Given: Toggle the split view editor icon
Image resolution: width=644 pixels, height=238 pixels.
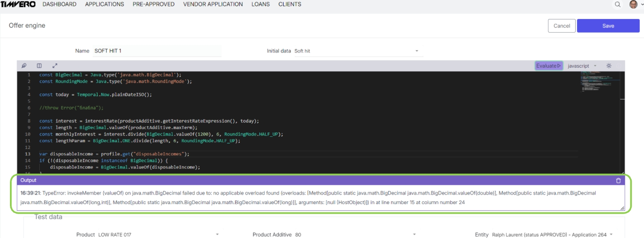Looking at the screenshot, I should click(x=39, y=66).
